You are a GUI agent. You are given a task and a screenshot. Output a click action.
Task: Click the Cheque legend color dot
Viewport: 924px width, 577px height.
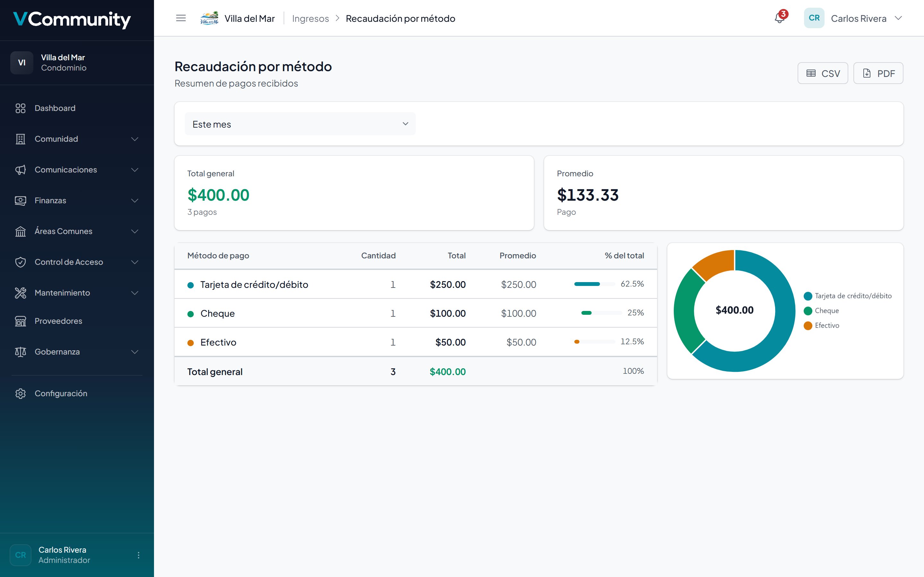coord(808,311)
